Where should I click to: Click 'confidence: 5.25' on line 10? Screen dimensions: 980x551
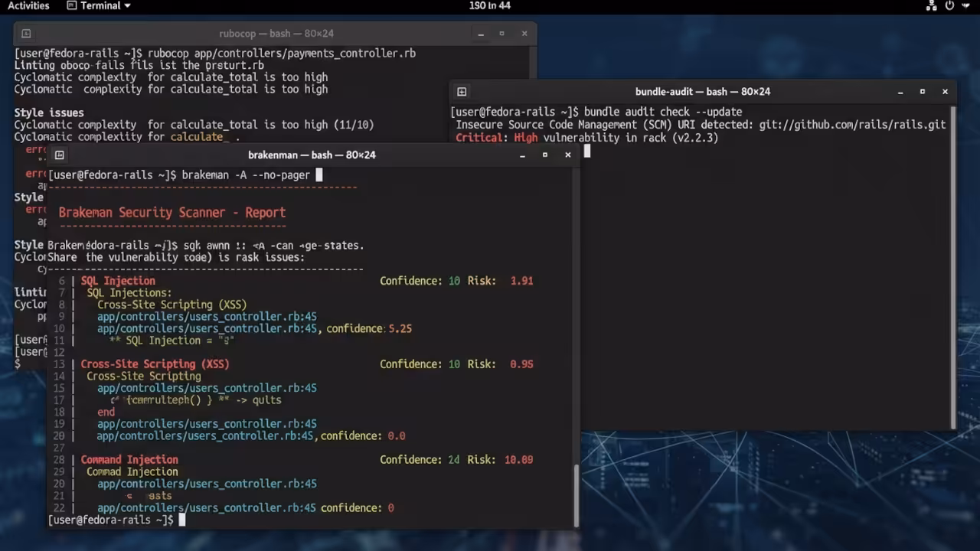tap(369, 328)
